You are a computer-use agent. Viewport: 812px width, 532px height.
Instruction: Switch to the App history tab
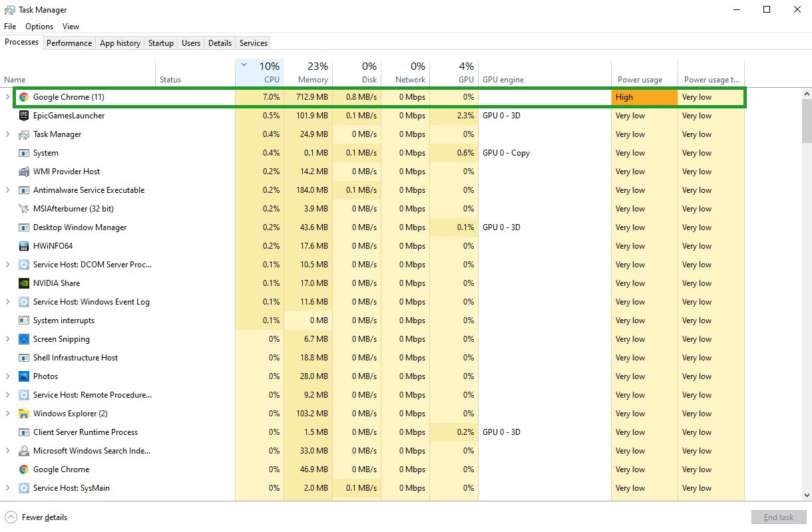pyautogui.click(x=120, y=43)
